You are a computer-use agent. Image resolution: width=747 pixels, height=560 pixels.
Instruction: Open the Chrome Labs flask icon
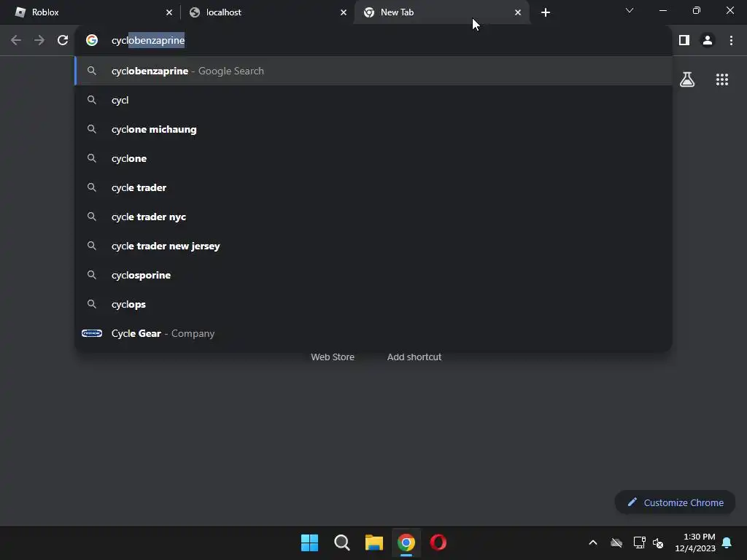(687, 79)
